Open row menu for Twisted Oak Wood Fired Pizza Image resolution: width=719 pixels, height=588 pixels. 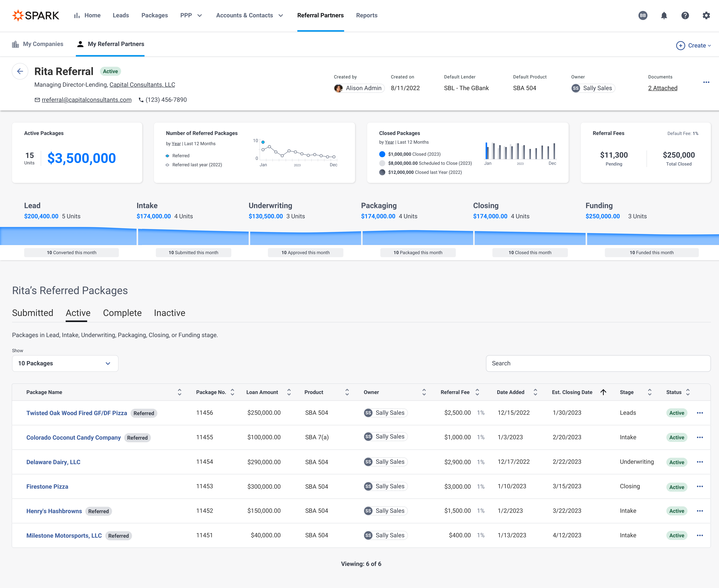700,413
